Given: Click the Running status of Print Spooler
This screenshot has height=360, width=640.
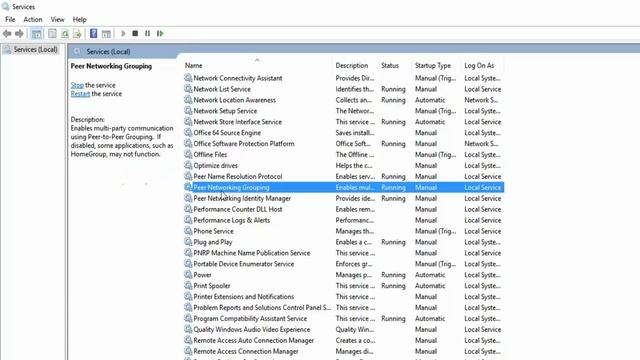Looking at the screenshot, I should click(393, 286).
